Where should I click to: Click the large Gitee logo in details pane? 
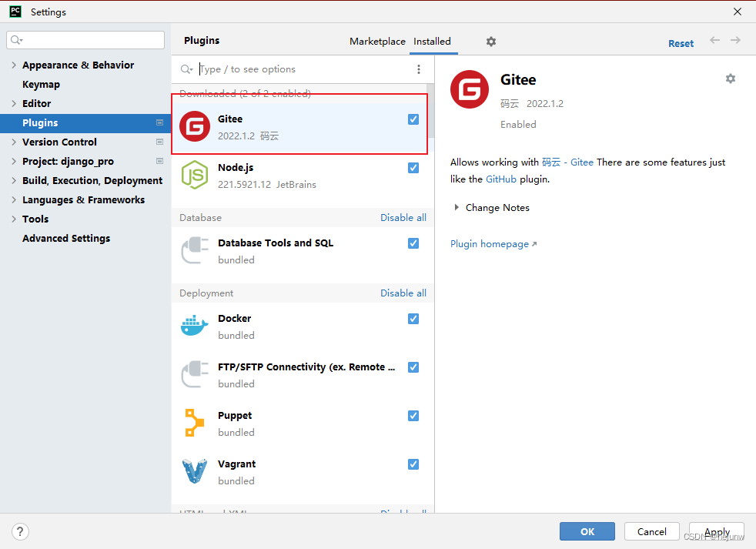pos(469,89)
